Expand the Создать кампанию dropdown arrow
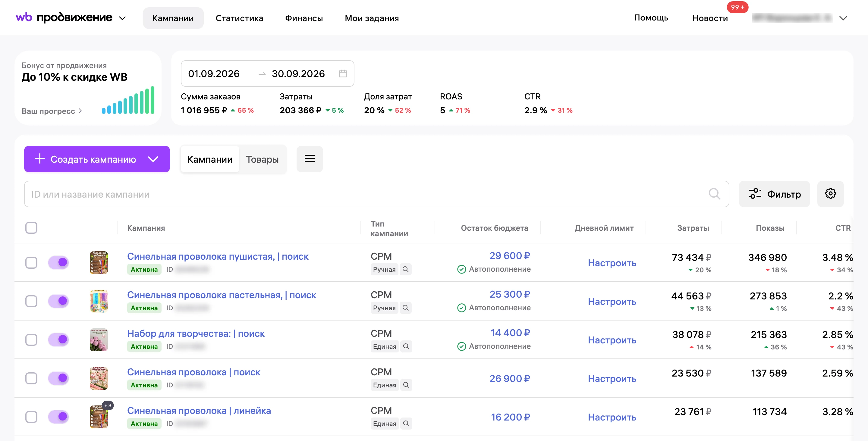 point(153,159)
